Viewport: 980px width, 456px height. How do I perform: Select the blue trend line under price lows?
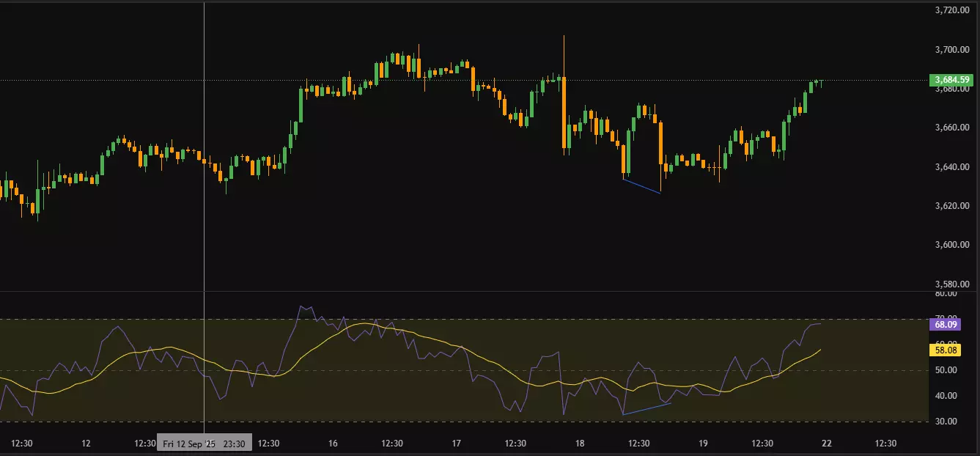pyautogui.click(x=642, y=185)
